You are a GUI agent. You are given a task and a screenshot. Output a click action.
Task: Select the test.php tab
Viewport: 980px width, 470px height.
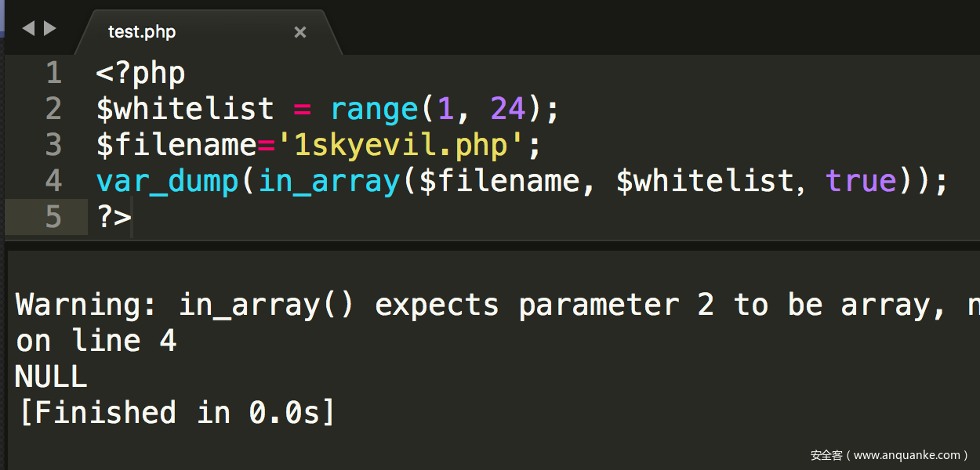pos(143,32)
